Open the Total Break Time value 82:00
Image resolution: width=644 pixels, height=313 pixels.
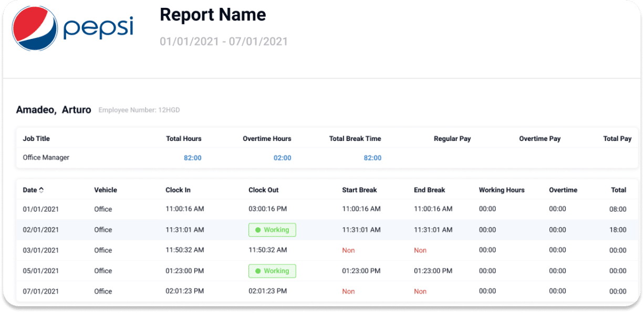(372, 158)
